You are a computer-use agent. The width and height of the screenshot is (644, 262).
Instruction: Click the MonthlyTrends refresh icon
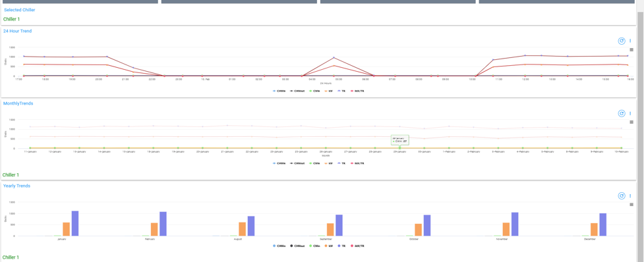tap(622, 114)
